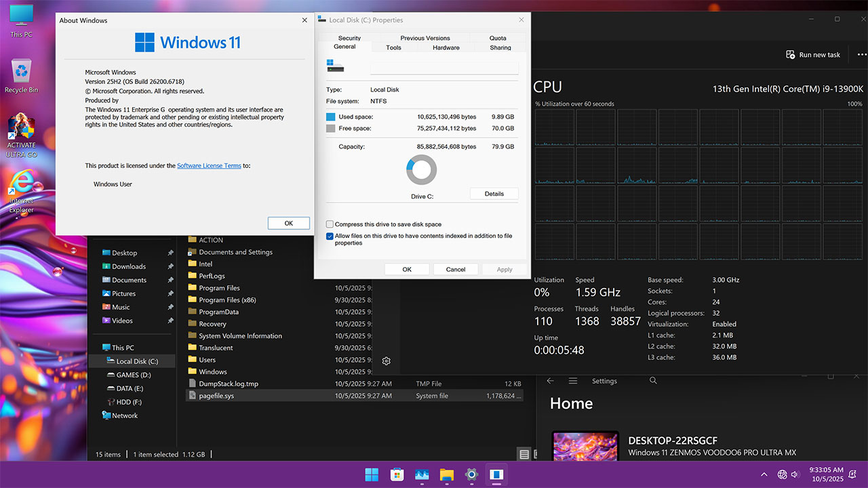
Task: Open Task Manager settings gear icon
Action: click(386, 361)
